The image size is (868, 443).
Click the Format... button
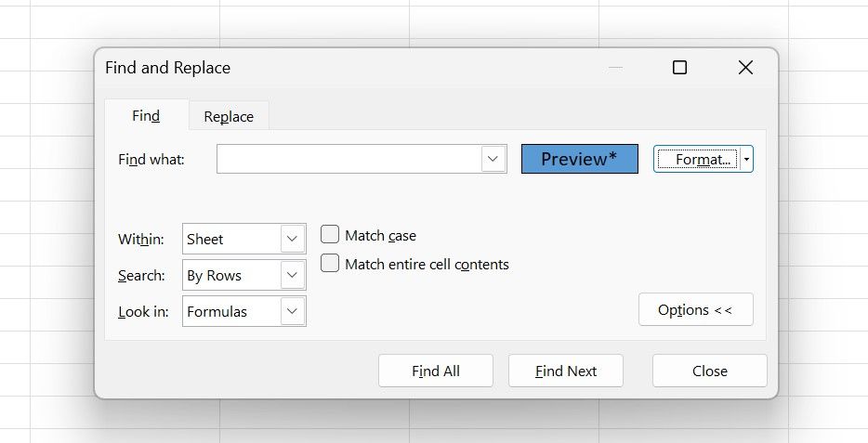point(697,159)
